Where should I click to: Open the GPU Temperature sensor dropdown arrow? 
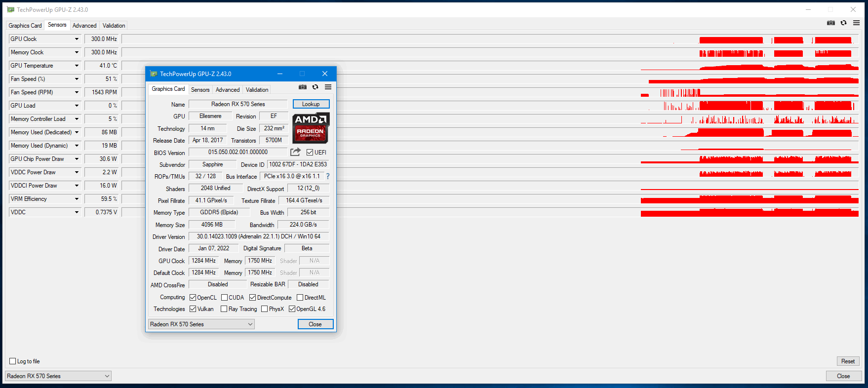coord(77,66)
